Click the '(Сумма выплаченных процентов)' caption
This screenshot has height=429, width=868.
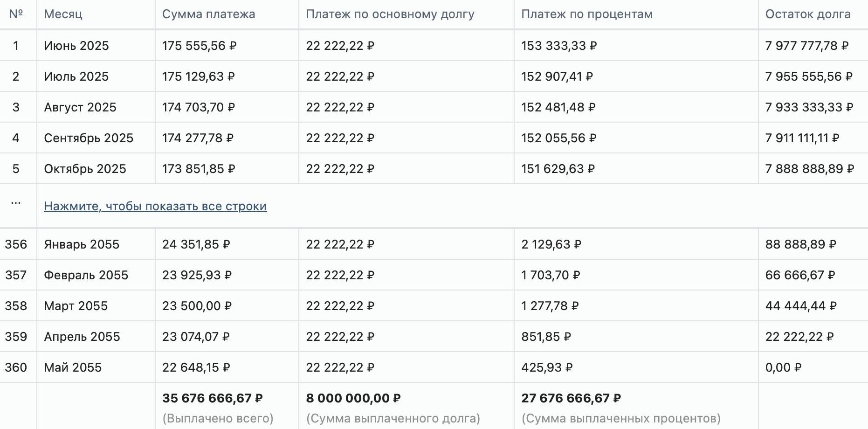click(x=621, y=418)
